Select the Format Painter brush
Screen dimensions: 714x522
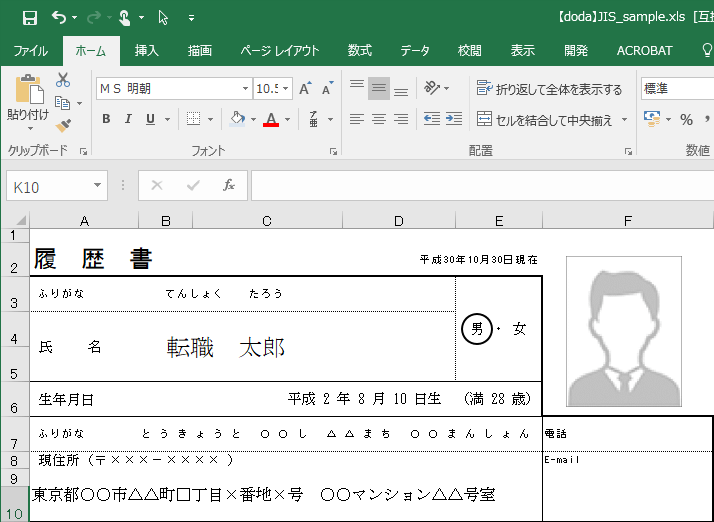pyautogui.click(x=63, y=125)
